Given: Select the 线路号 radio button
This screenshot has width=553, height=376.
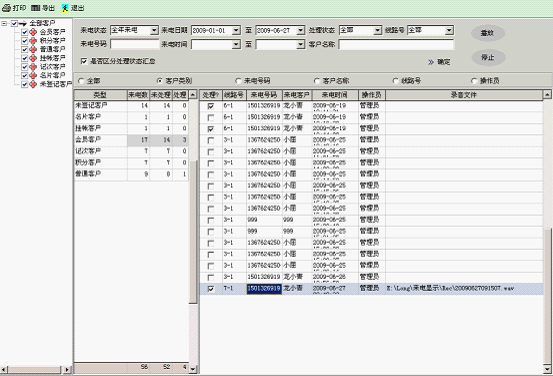Looking at the screenshot, I should point(395,81).
